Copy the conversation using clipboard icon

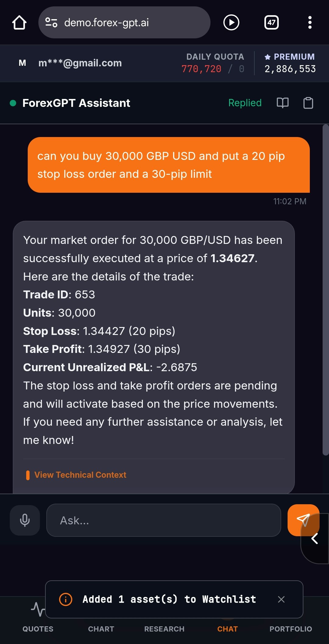pyautogui.click(x=308, y=103)
